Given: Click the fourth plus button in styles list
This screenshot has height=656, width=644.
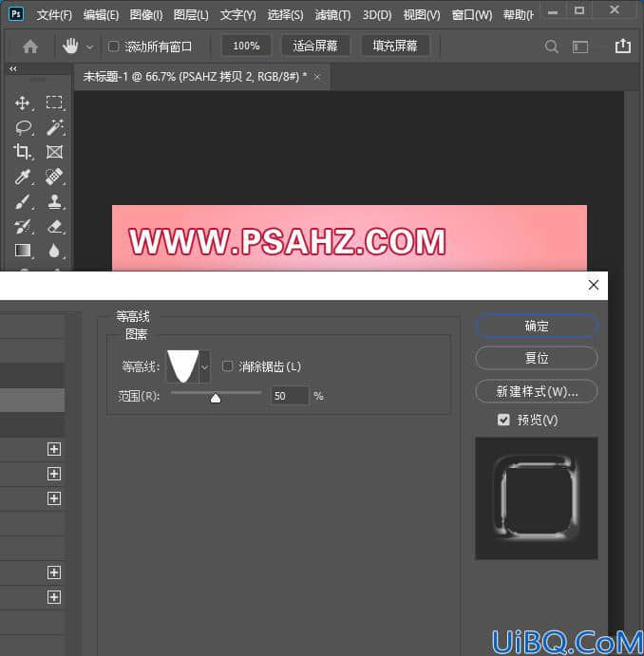Looking at the screenshot, I should (54, 572).
